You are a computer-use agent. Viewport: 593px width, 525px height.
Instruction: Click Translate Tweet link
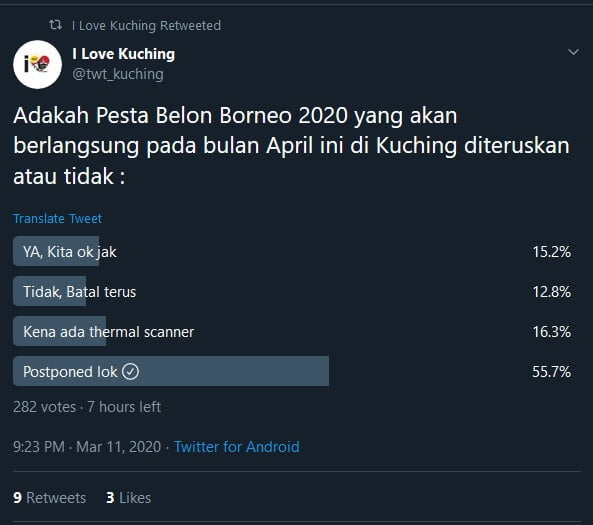pyautogui.click(x=57, y=219)
